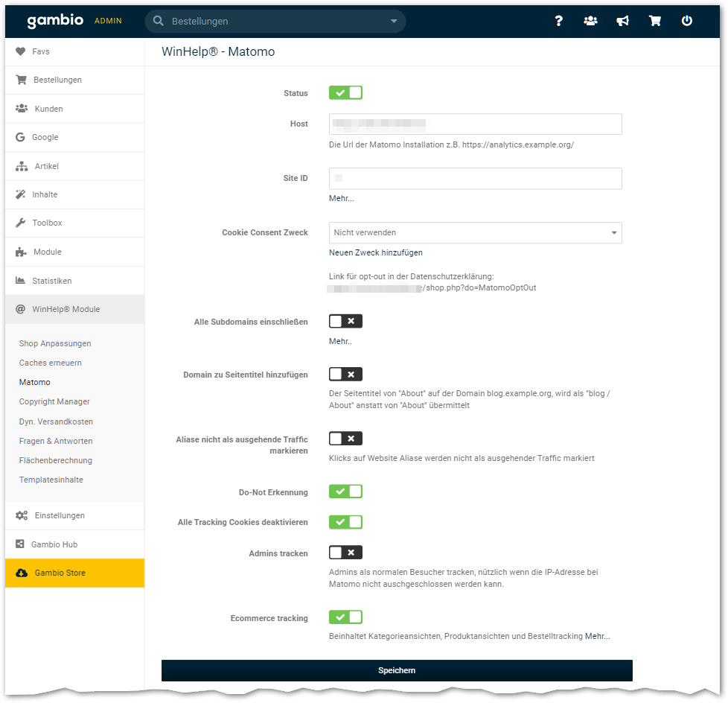Select Statistiken in the sidebar
The height and width of the screenshot is (703, 728).
[x=74, y=281]
